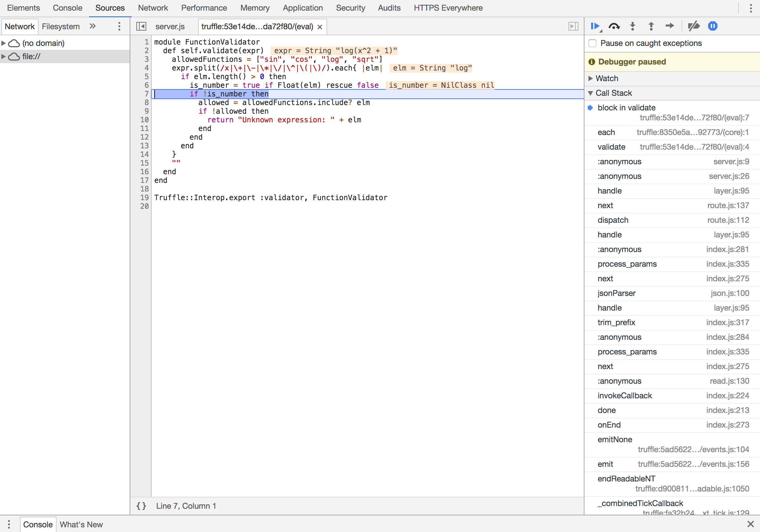Hide the navigator sidebar with the toggle icon
760x532 pixels.
141,26
